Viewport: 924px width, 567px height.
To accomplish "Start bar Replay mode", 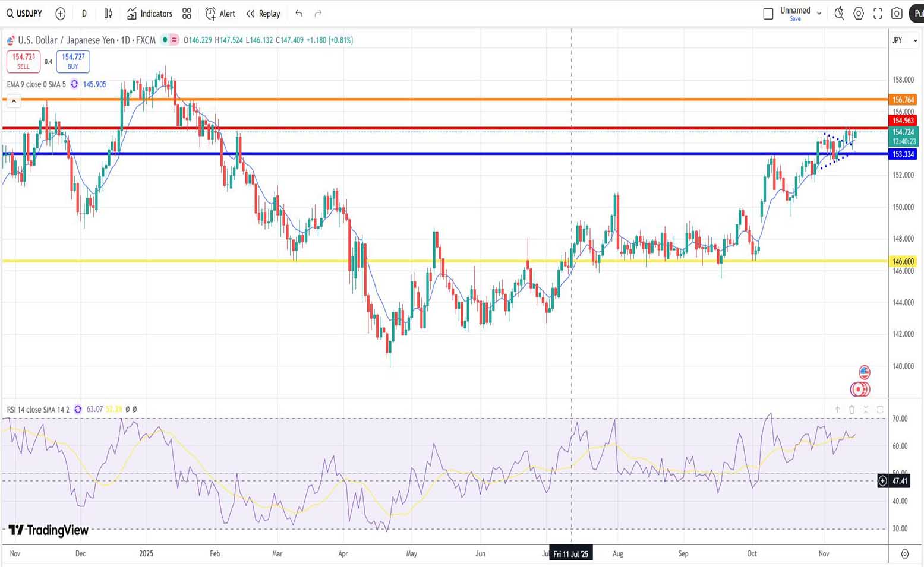I will [x=263, y=14].
